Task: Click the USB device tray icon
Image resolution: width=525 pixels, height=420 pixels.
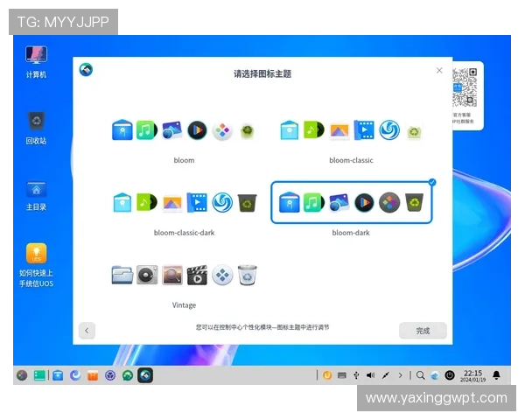Action: point(356,375)
